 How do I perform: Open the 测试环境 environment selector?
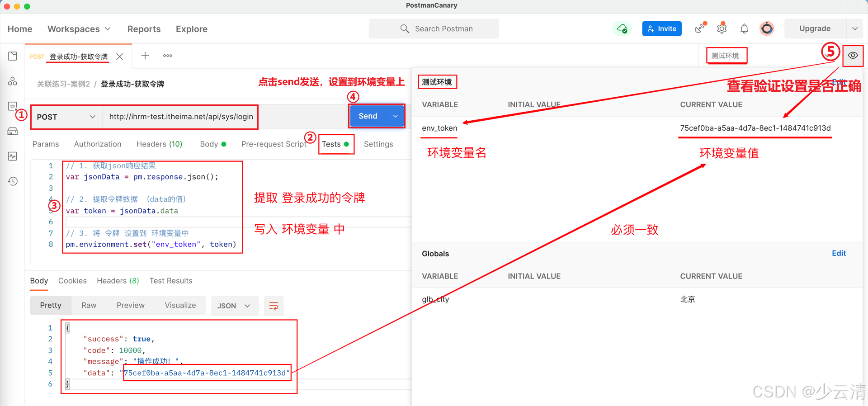[726, 56]
